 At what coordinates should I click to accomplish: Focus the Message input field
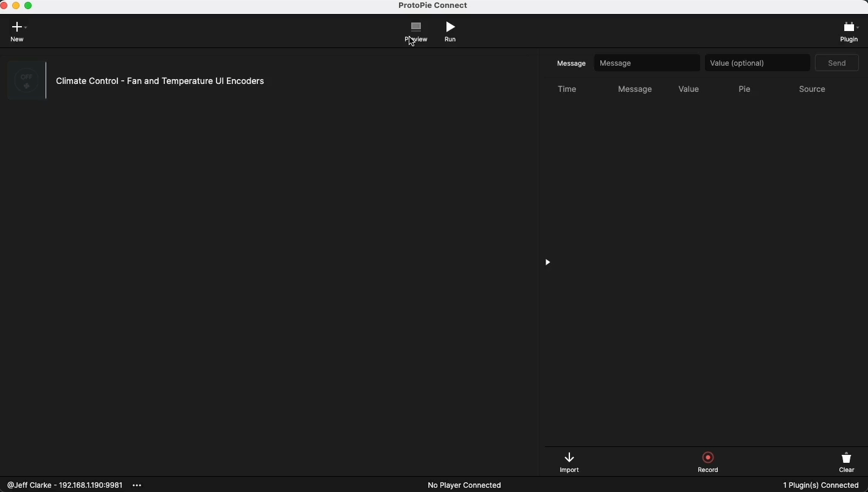[647, 63]
